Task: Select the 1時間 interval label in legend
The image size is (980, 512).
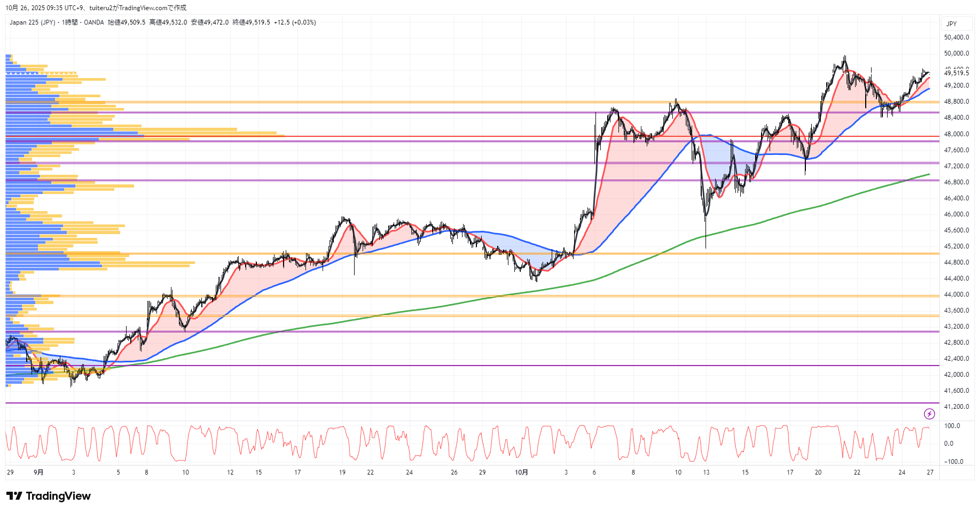Action: [69, 22]
